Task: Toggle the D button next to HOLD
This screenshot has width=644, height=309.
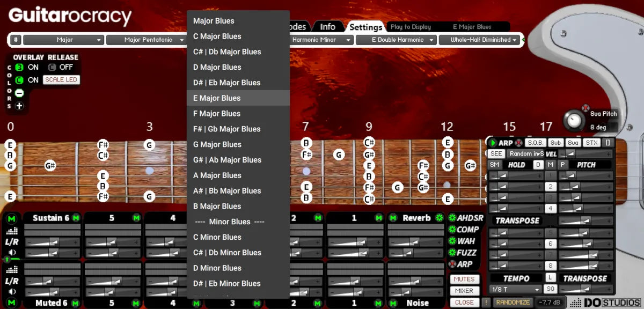Action: pyautogui.click(x=538, y=165)
